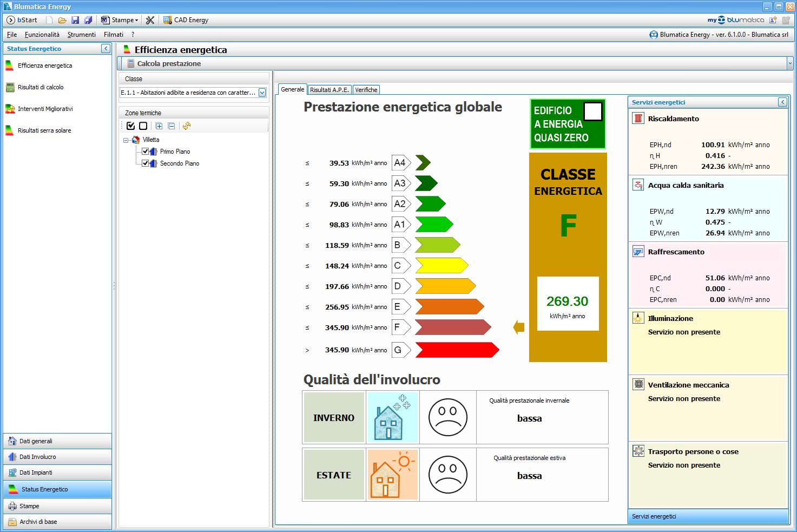This screenshot has height=532, width=797.
Task: Click the red class G energy arrow
Action: pyautogui.click(x=457, y=350)
